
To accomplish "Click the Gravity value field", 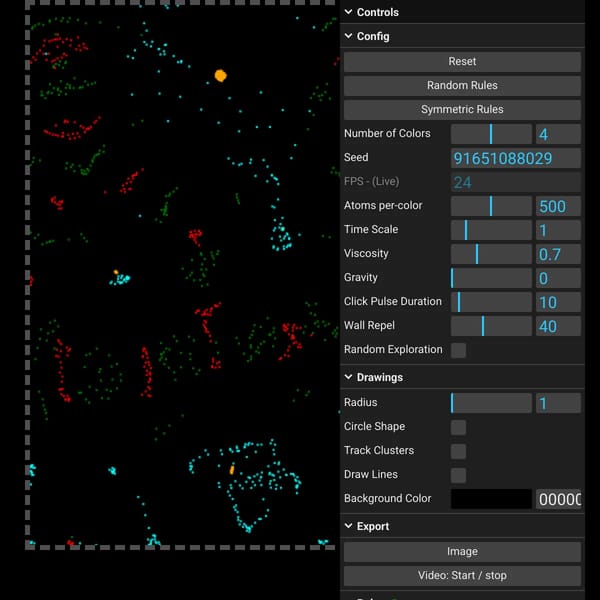I will click(x=558, y=278).
